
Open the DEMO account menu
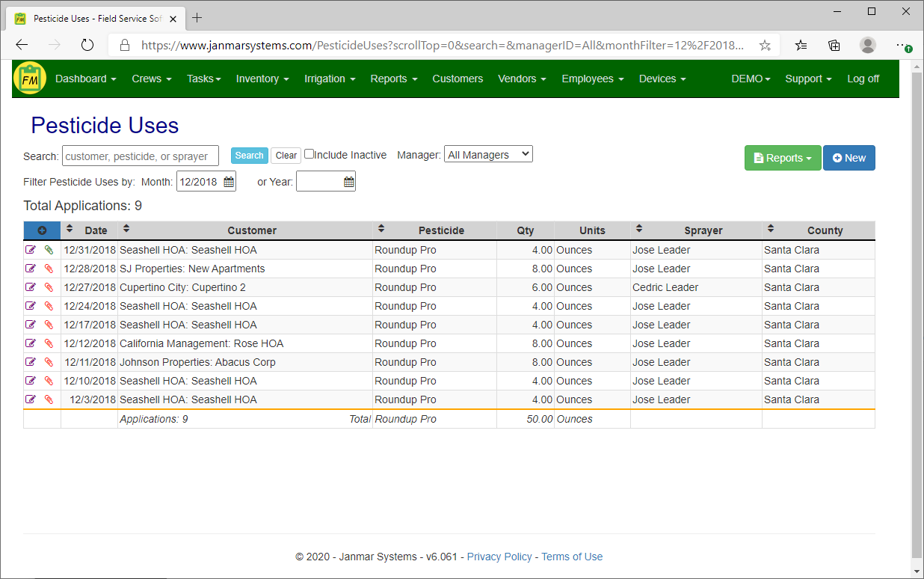tap(751, 79)
